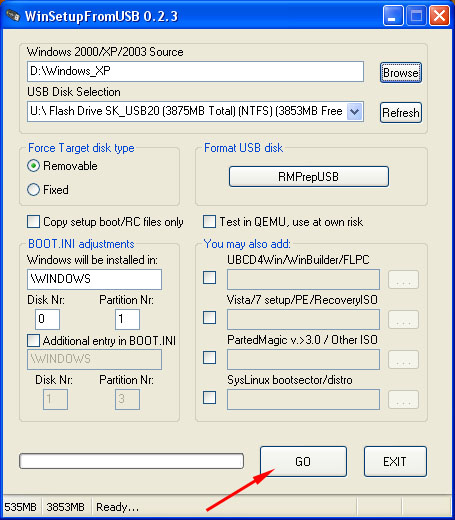Check the SysLinux bootsector/distro box
The image size is (455, 520).
coord(209,397)
